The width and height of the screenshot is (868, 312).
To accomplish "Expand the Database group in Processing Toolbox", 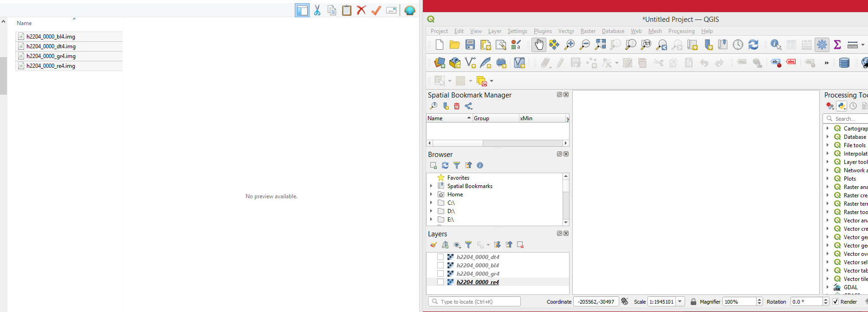I will [828, 136].
